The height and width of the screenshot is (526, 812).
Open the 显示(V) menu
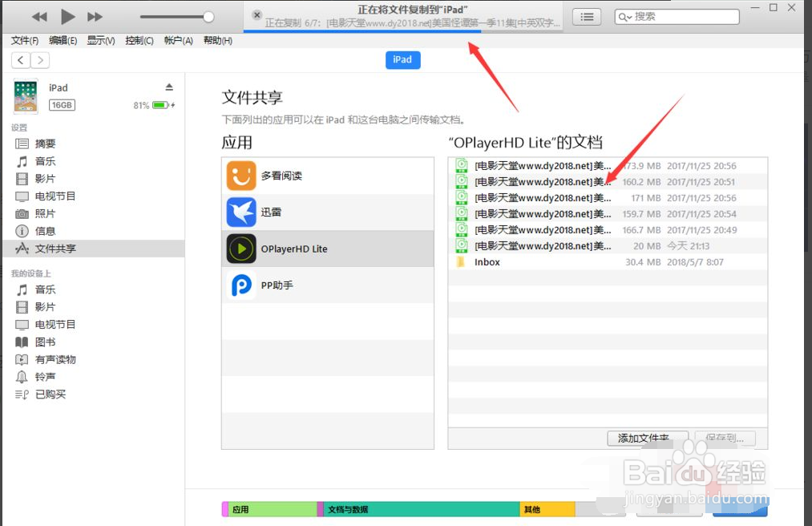(x=100, y=40)
